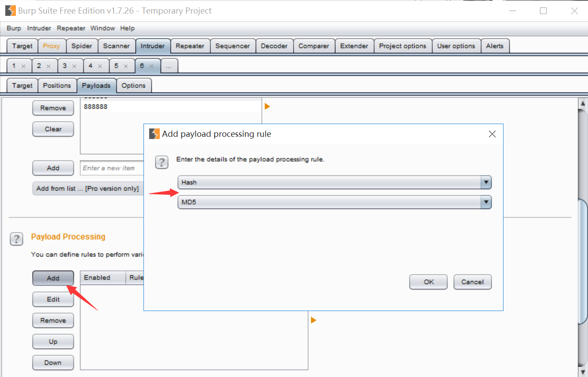Click the help icon in the rule dialog
Screen dimensions: 588x377
tap(162, 163)
